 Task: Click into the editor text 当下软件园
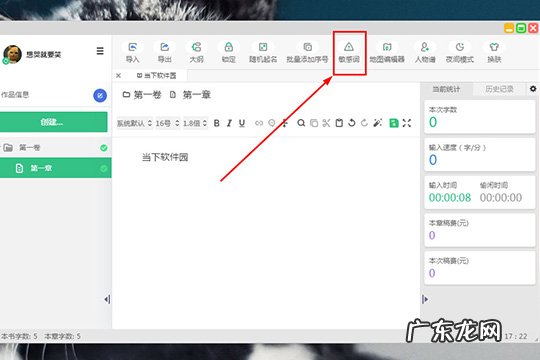(x=165, y=157)
